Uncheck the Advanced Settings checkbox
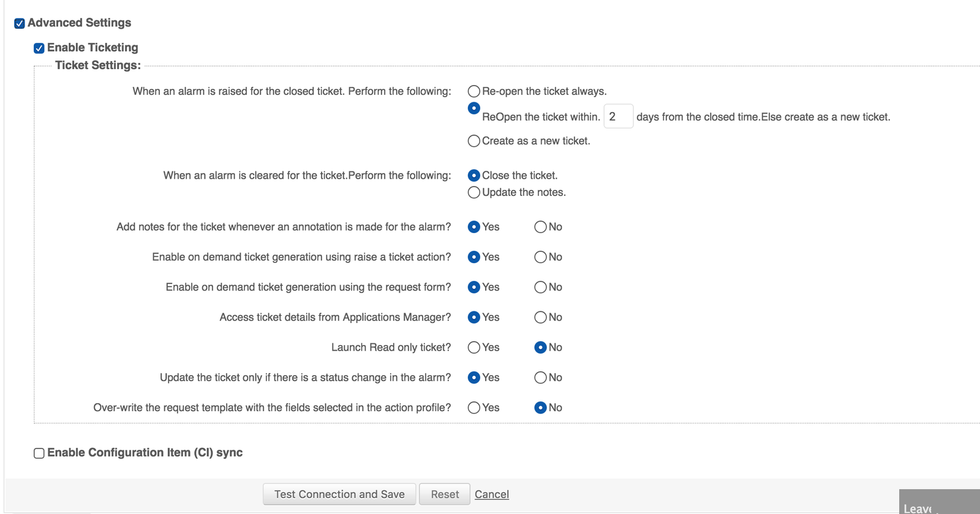 pyautogui.click(x=20, y=23)
